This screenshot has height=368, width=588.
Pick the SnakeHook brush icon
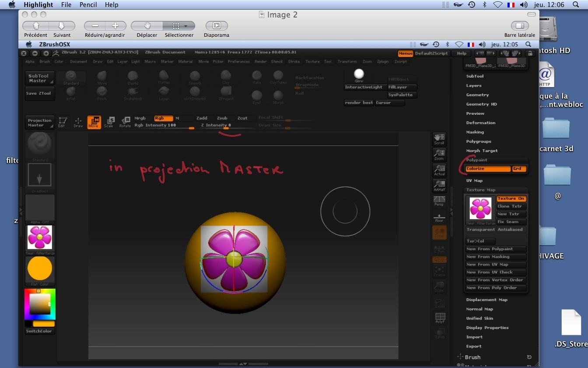pos(133,93)
